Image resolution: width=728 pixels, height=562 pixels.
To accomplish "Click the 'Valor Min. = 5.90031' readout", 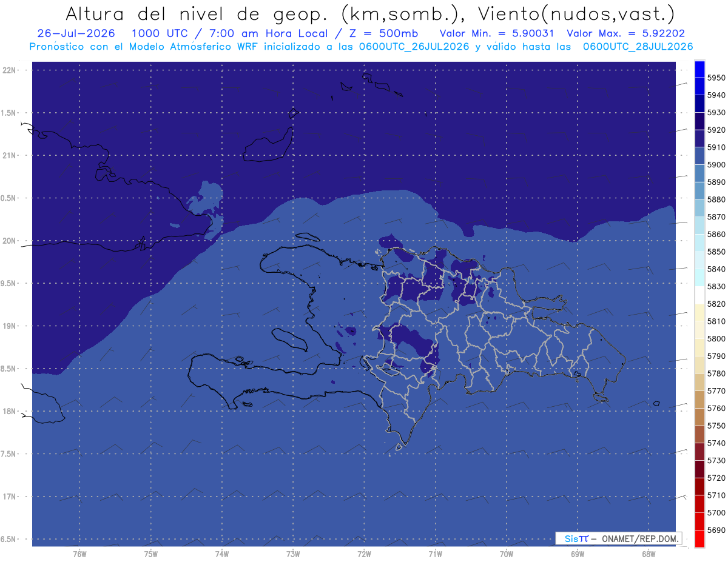I will 497,33.
